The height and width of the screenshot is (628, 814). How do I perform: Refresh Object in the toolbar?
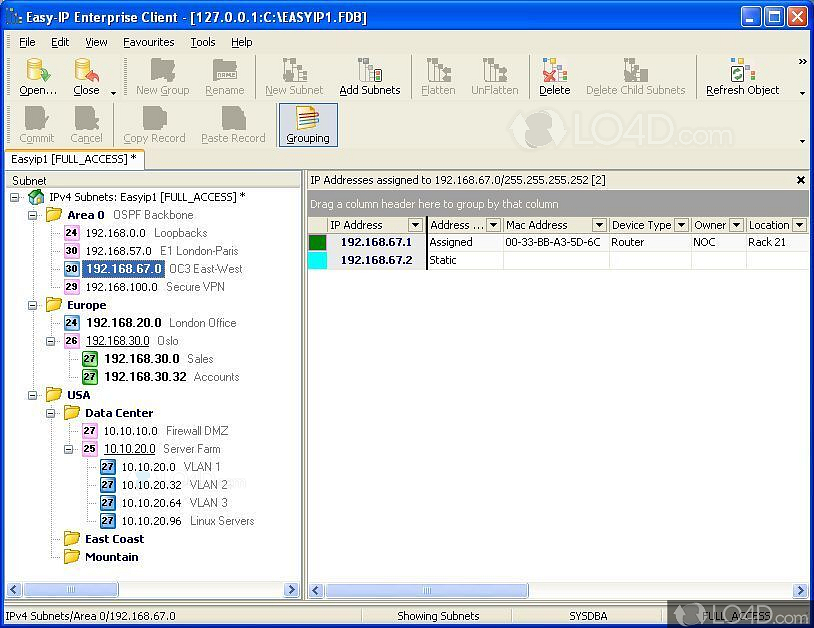click(742, 75)
